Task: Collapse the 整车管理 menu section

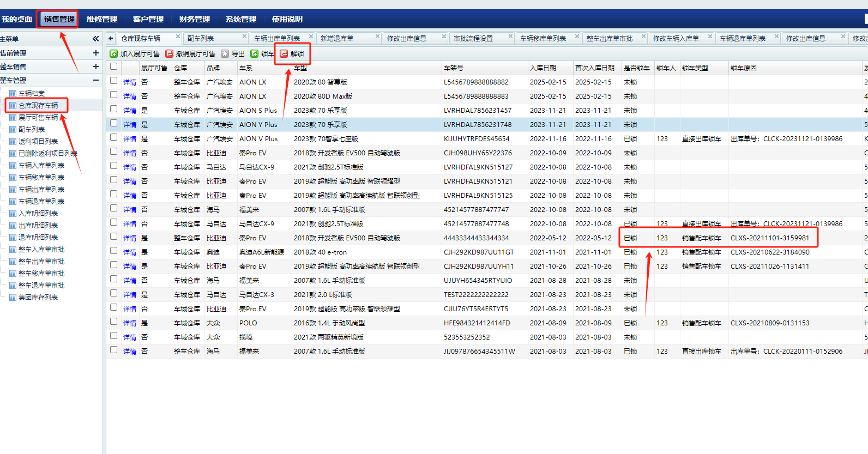Action: [96, 80]
